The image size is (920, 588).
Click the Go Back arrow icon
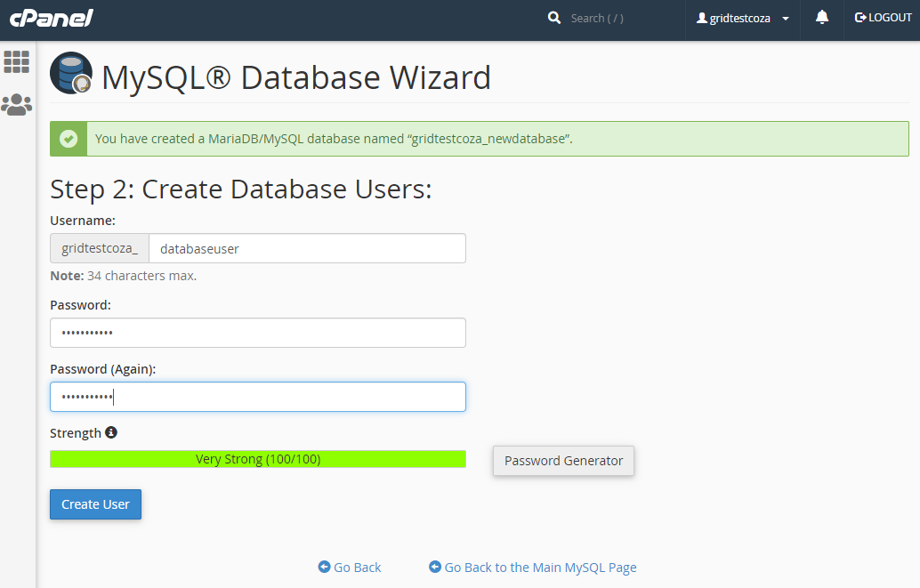coord(324,567)
